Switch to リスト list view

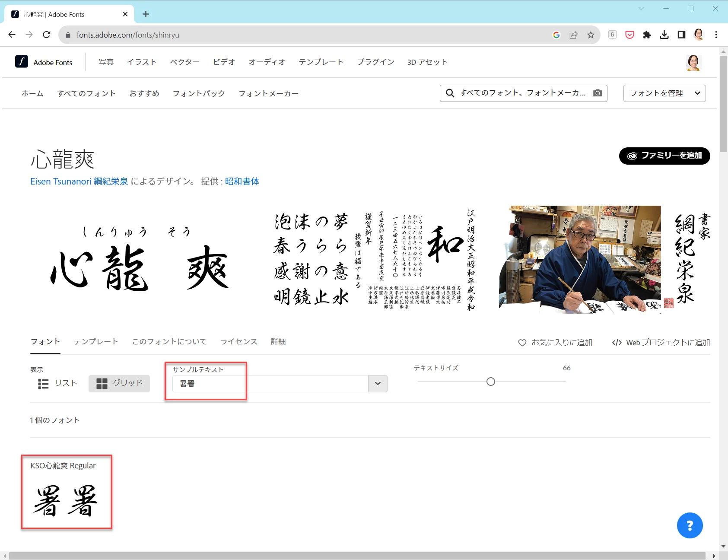[57, 384]
